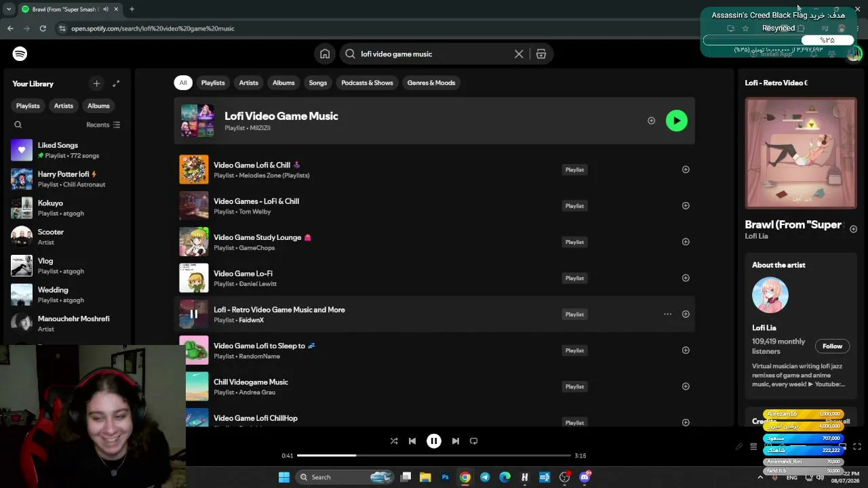Screen dimensions: 868x488
Task: Filter Your Library by Playlists
Action: point(28,106)
